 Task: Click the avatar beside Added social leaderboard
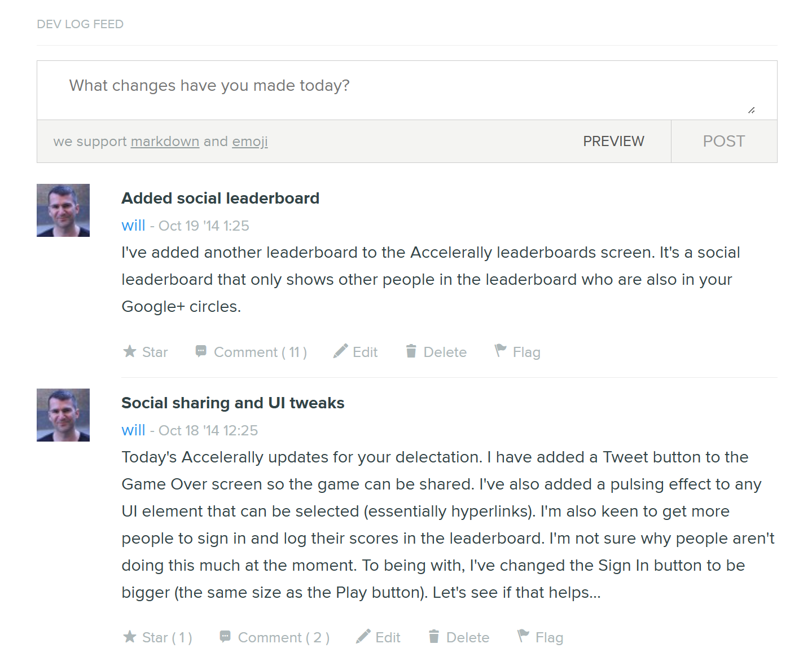coord(63,210)
